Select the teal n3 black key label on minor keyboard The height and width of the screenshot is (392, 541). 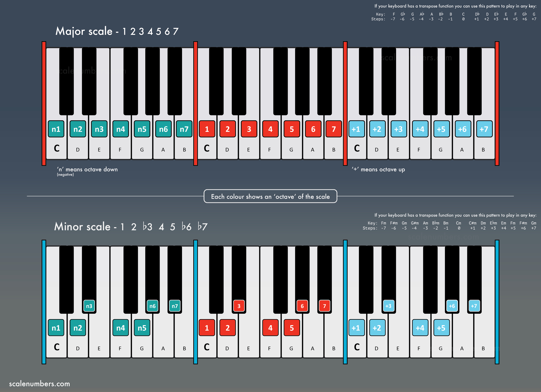point(89,306)
